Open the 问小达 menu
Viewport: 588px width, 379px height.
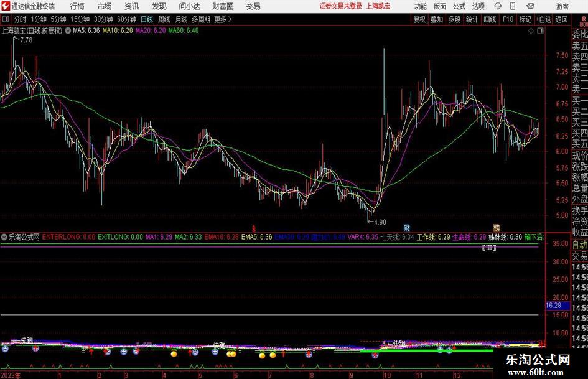(x=189, y=6)
